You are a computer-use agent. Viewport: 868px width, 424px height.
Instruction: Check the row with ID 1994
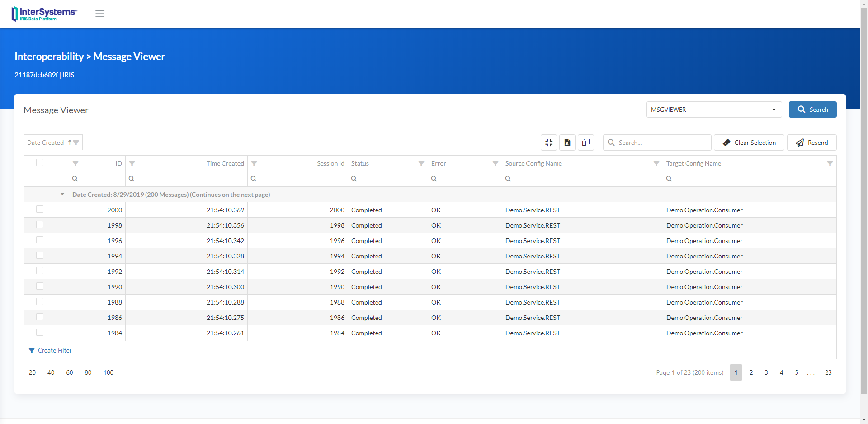(40, 255)
